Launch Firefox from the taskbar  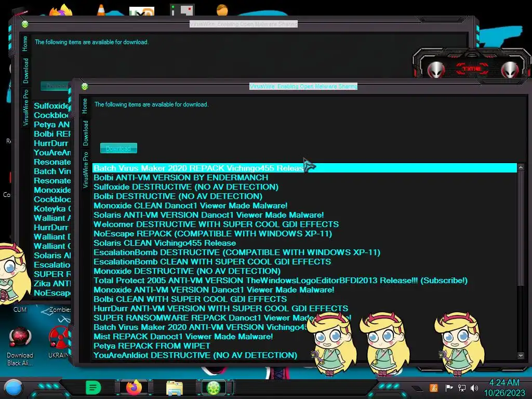(134, 388)
